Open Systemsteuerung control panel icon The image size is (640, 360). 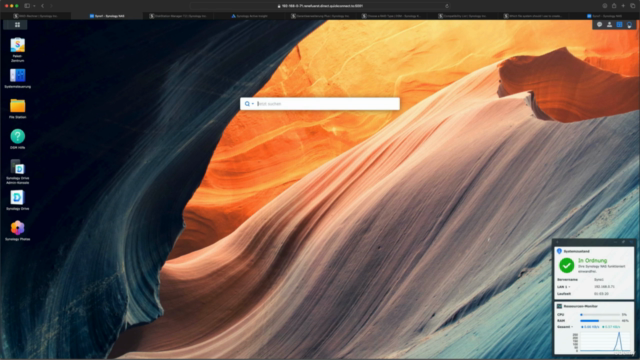tap(18, 76)
